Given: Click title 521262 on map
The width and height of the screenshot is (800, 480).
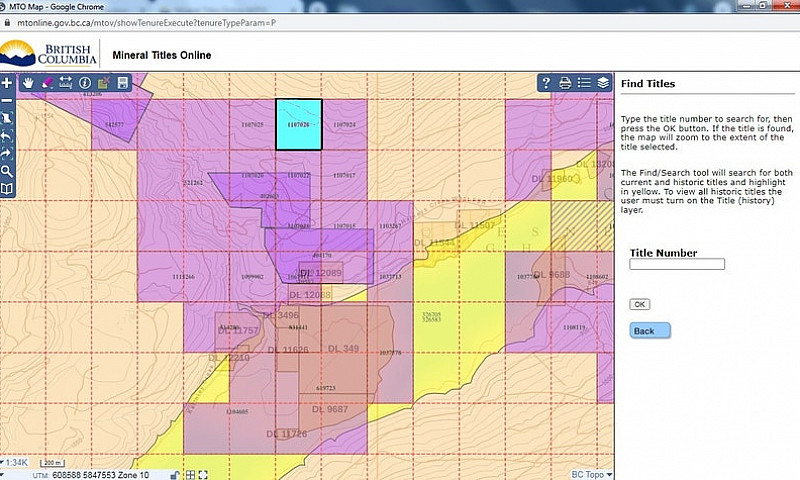Looking at the screenshot, I should pos(193,183).
